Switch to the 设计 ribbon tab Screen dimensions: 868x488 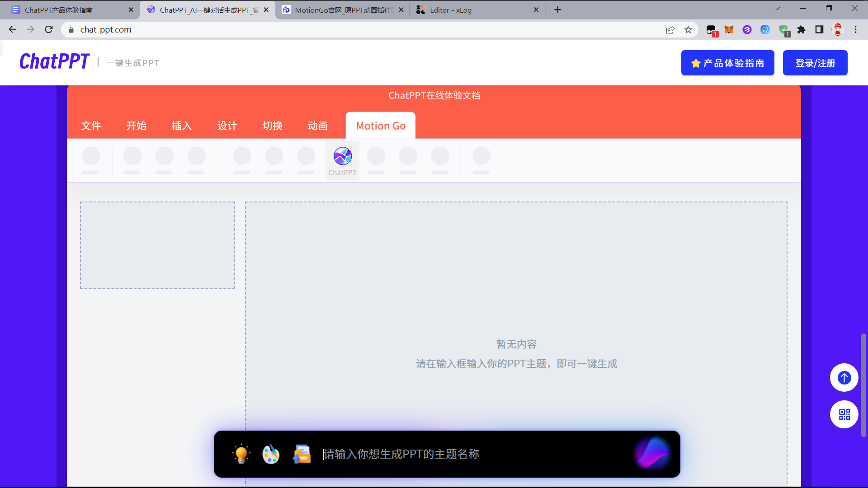(x=227, y=126)
